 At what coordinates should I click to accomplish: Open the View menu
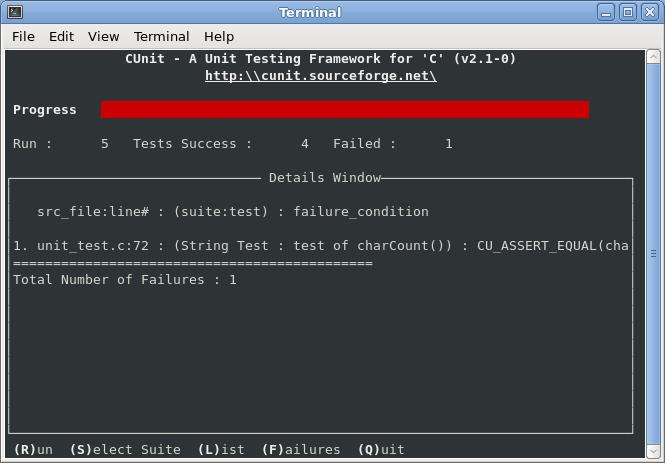click(103, 36)
